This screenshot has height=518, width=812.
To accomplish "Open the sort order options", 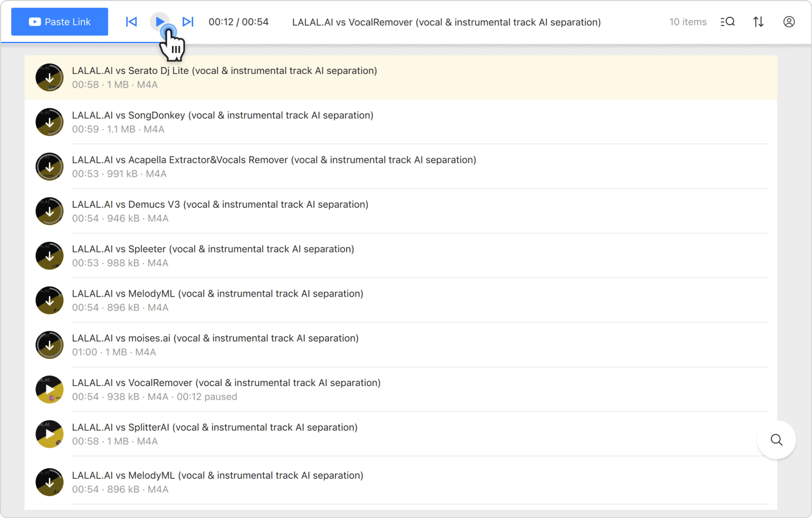I will pos(758,22).
